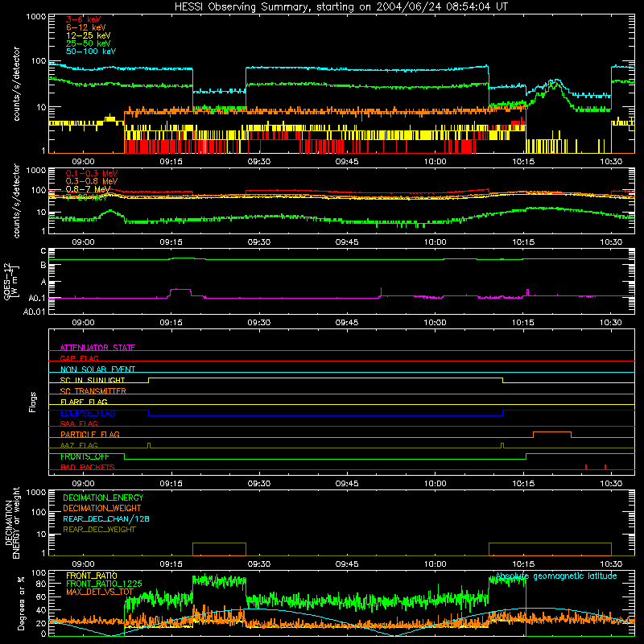The image size is (644, 644).
Task: Select the BAD_PACKETS label
Action: (x=88, y=467)
